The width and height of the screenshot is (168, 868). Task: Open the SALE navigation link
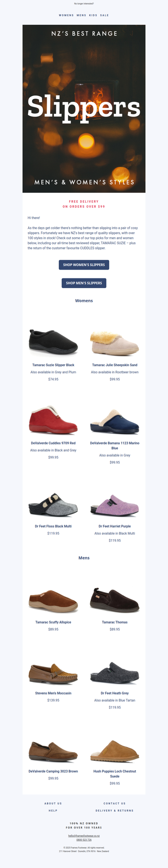pos(105,15)
